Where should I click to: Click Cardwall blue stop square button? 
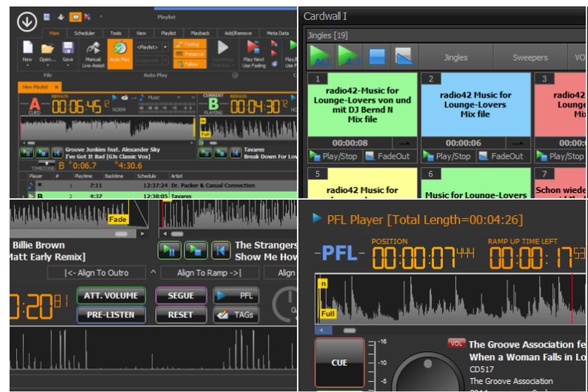[377, 56]
